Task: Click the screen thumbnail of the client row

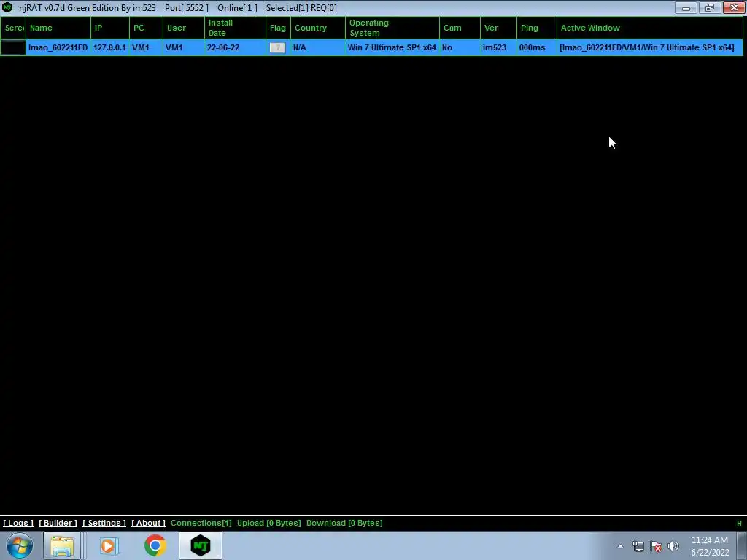Action: click(13, 47)
